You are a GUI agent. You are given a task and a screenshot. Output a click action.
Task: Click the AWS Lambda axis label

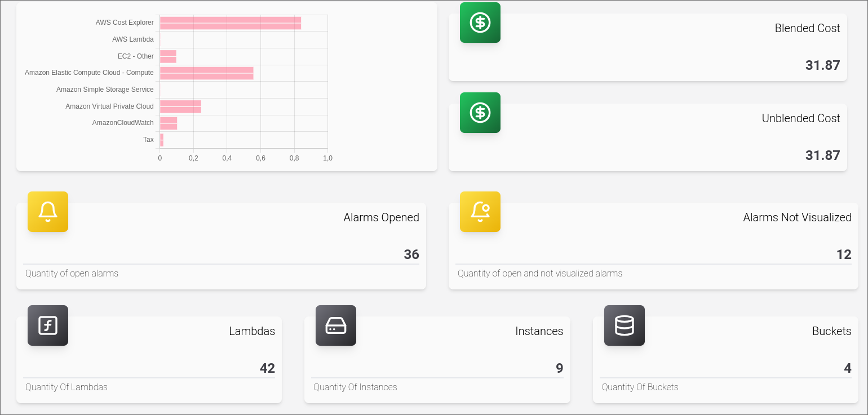coord(133,39)
